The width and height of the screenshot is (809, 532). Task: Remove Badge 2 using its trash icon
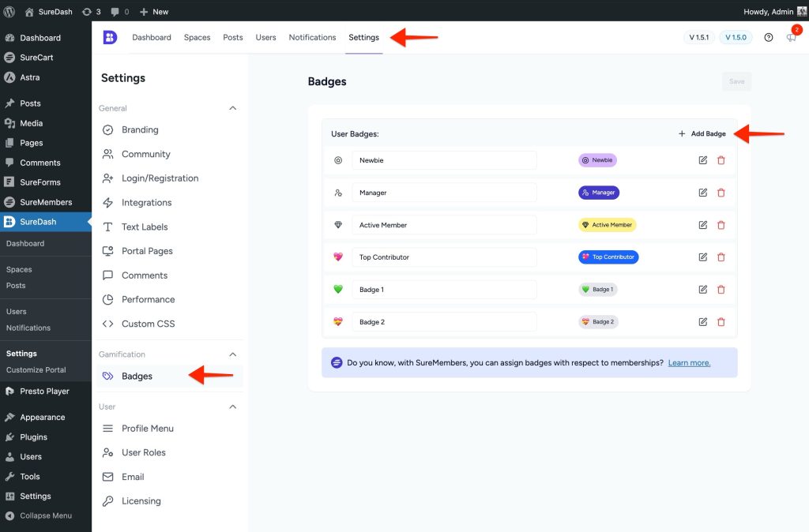[x=721, y=321]
